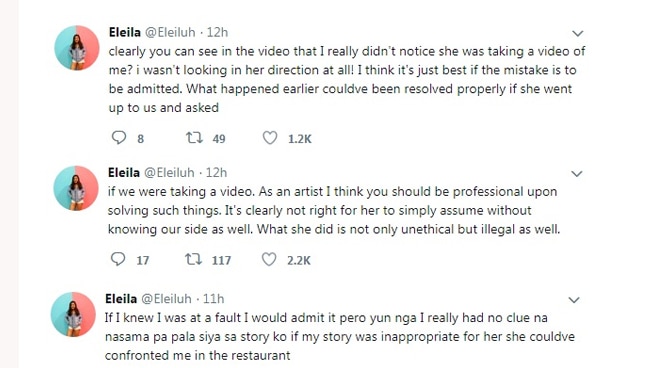Image resolution: width=660 pixels, height=368 pixels.
Task: Open Eleila name link on 11h tweet
Action: tap(121, 299)
